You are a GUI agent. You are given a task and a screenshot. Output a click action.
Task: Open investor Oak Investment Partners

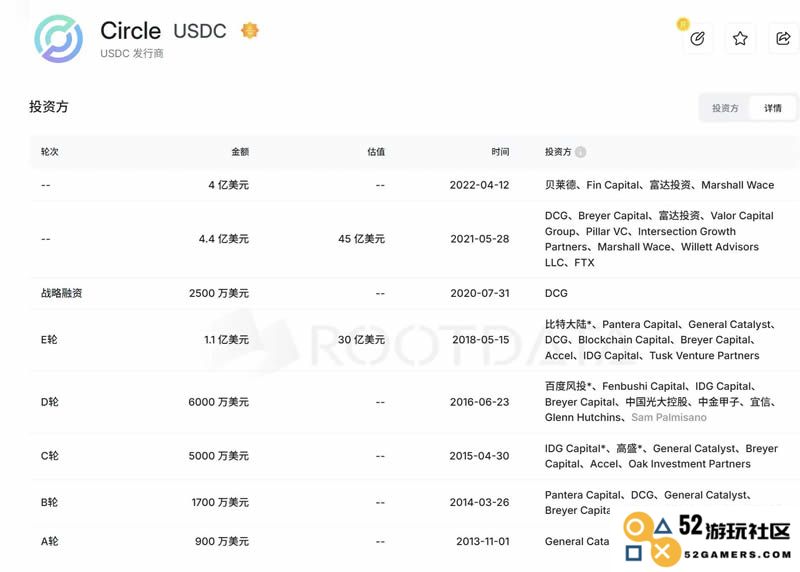(x=689, y=464)
